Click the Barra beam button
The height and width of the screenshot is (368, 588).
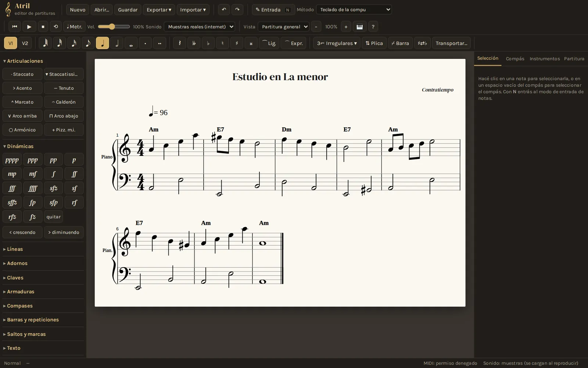tap(400, 43)
